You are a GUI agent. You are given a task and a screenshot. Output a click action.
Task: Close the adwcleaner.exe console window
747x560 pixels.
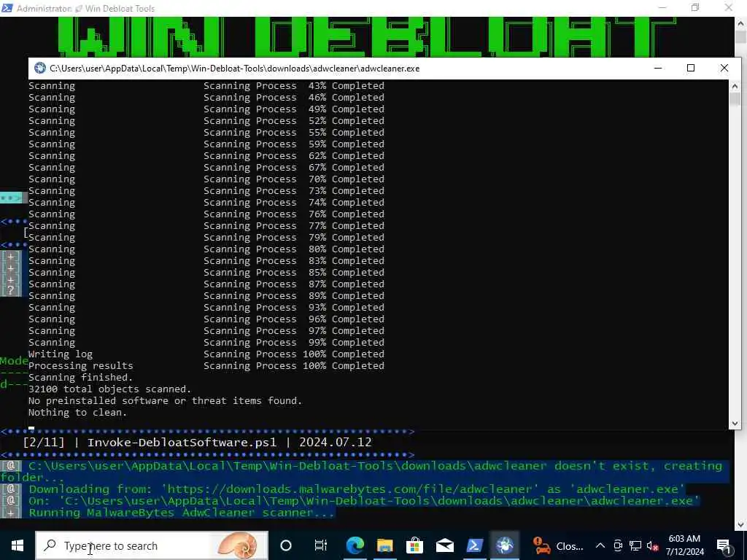coord(724,68)
